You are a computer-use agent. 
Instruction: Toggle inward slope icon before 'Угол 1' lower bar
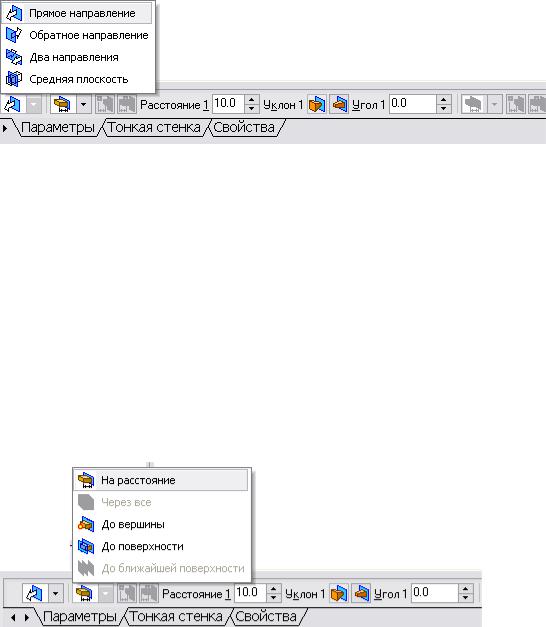pyautogui.click(x=361, y=594)
